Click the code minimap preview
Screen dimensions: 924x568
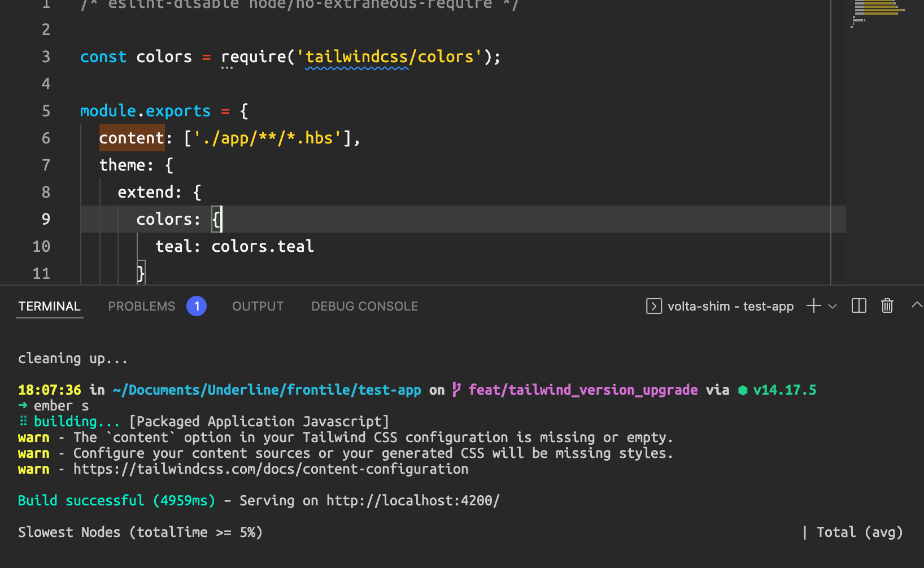pos(879,14)
